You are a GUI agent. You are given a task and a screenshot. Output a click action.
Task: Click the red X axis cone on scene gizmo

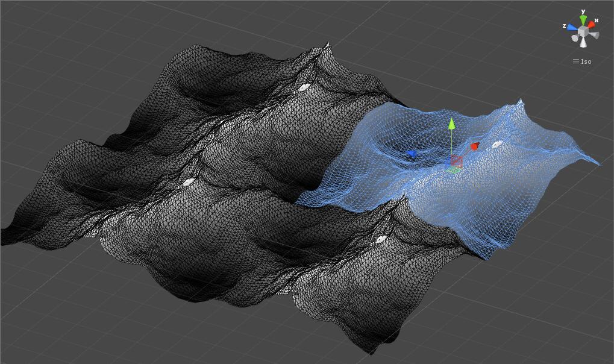[x=591, y=25]
